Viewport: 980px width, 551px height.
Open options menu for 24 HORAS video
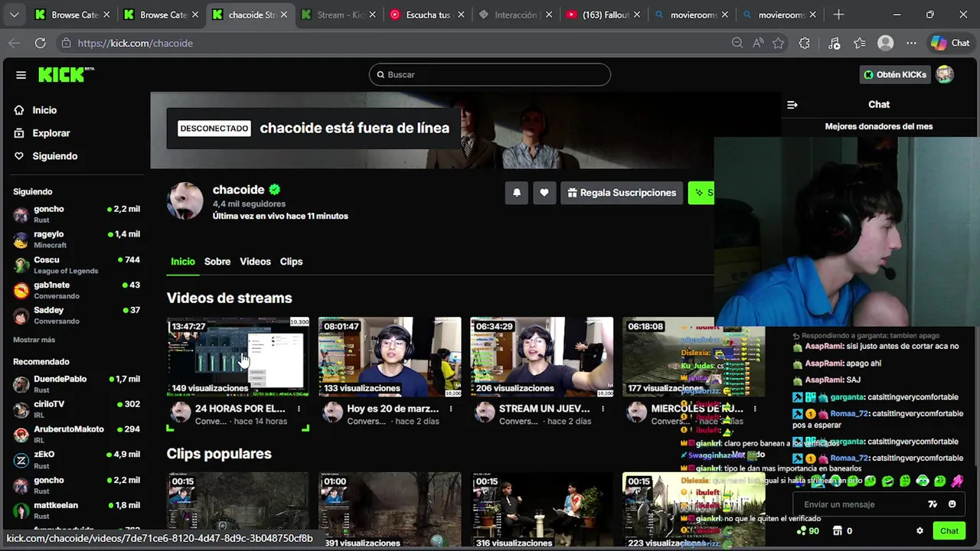pyautogui.click(x=299, y=409)
